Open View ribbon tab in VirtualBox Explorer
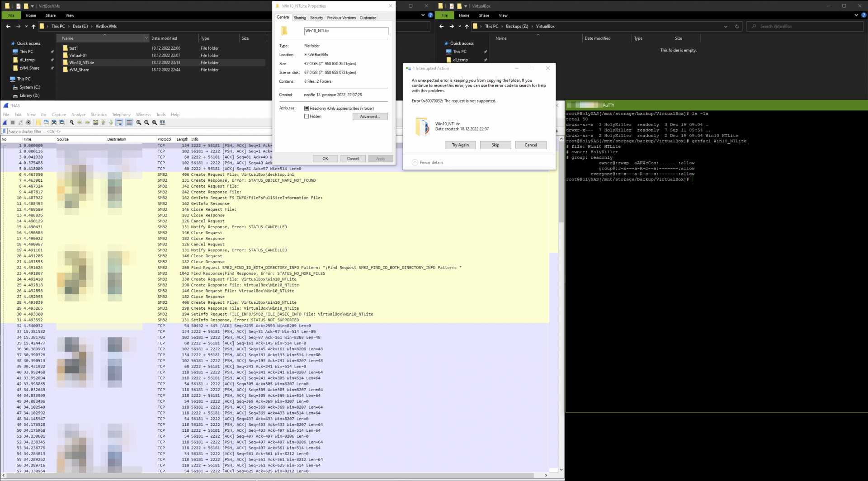Screen dimensions: 868x481 (x=503, y=15)
